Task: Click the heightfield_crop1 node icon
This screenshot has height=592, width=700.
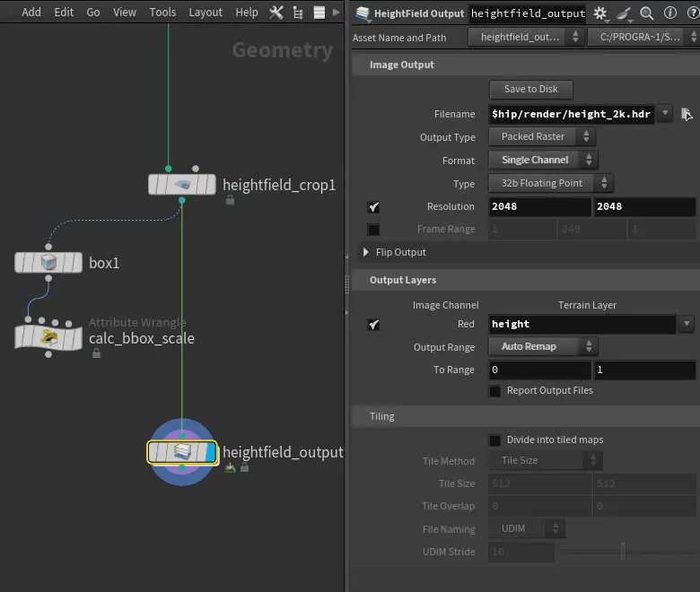Action: tap(182, 184)
